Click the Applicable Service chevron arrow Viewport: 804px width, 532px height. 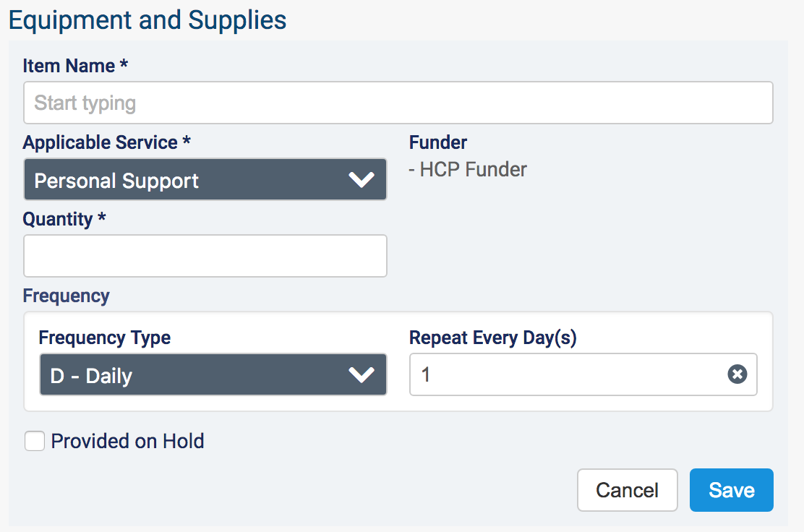(x=361, y=180)
